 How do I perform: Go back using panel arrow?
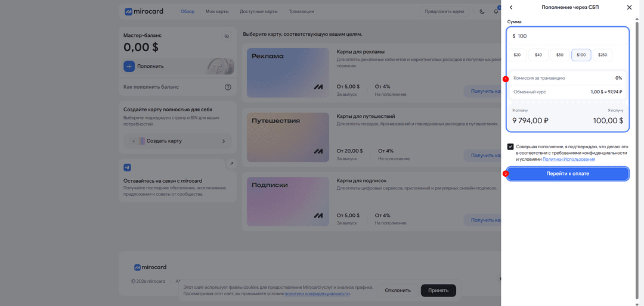(x=511, y=7)
